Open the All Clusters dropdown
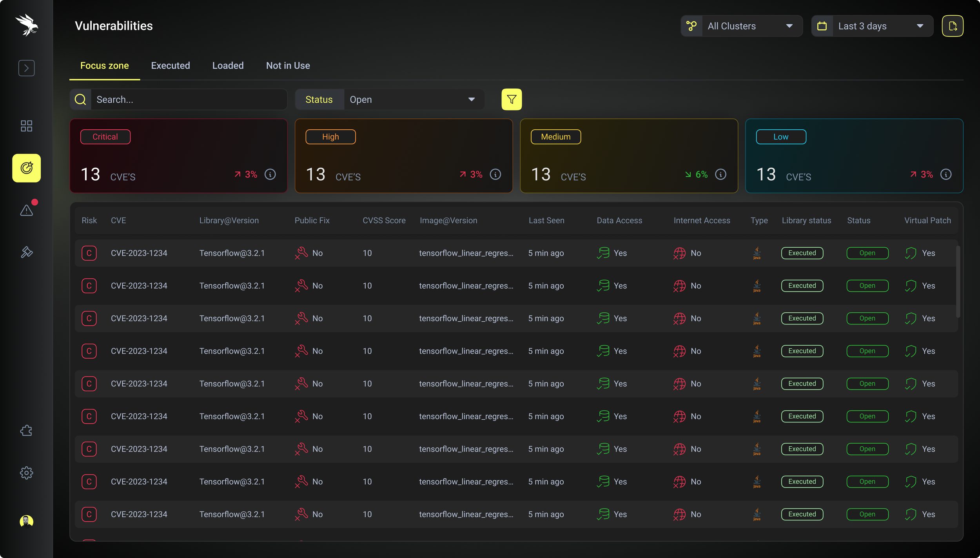The height and width of the screenshot is (558, 980). point(742,26)
